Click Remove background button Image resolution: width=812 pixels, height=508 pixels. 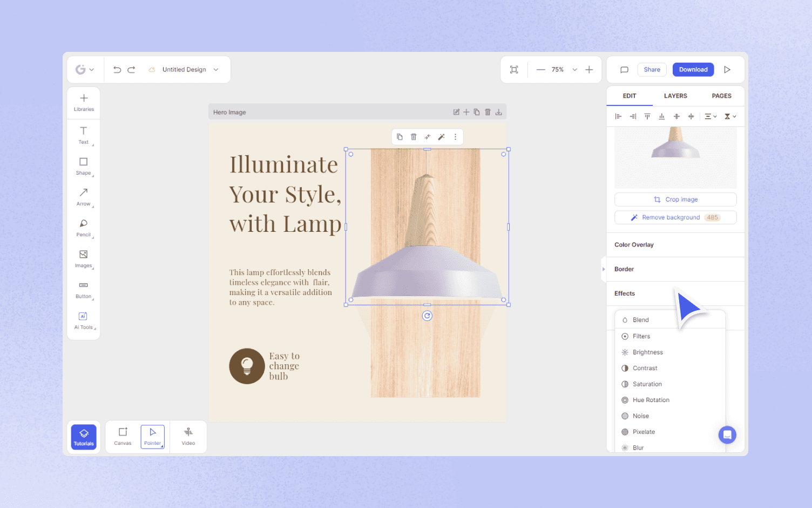[x=675, y=217]
